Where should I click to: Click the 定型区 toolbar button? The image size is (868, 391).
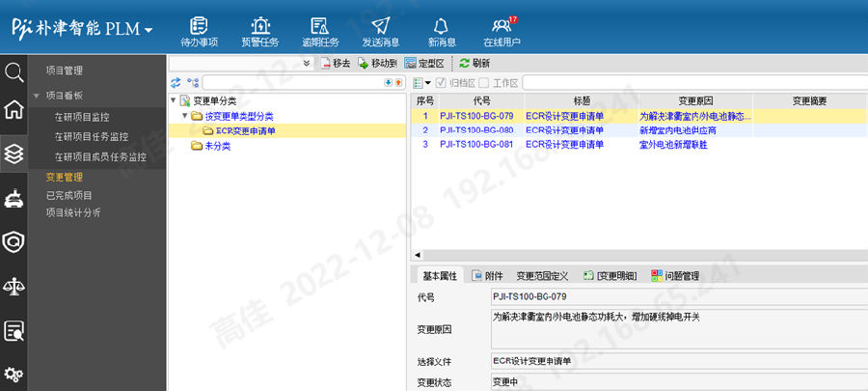coord(424,63)
